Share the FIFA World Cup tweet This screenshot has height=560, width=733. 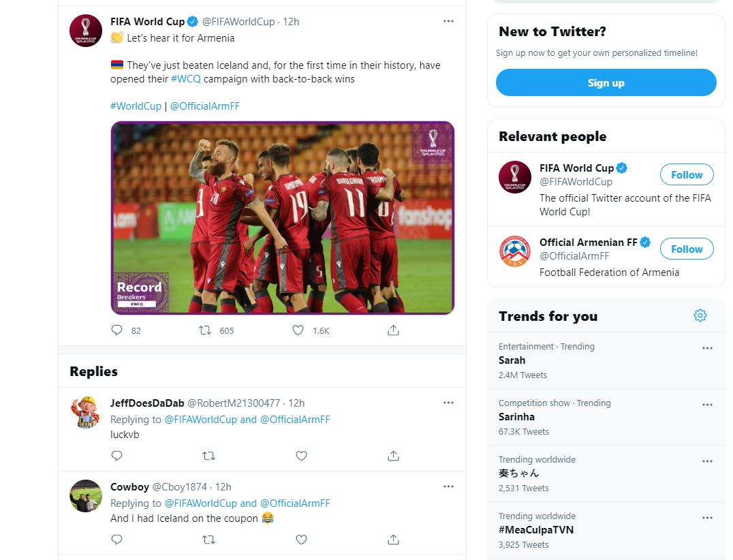(x=393, y=330)
